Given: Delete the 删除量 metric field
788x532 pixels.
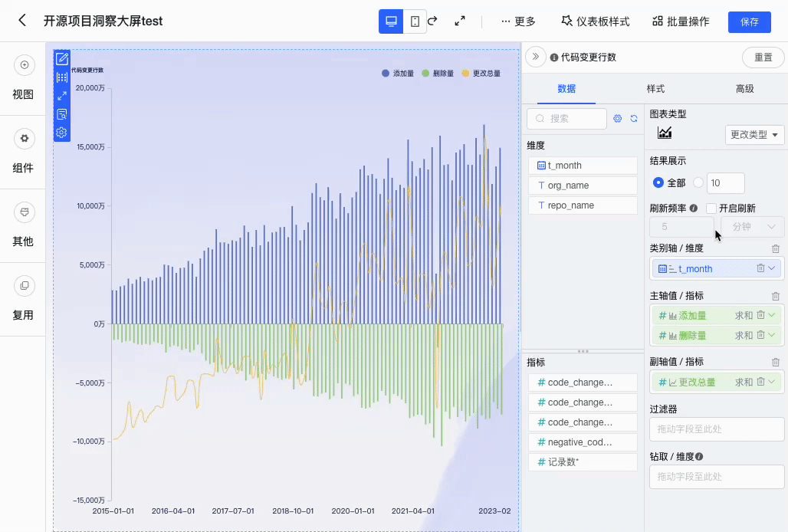Looking at the screenshot, I should (x=760, y=334).
